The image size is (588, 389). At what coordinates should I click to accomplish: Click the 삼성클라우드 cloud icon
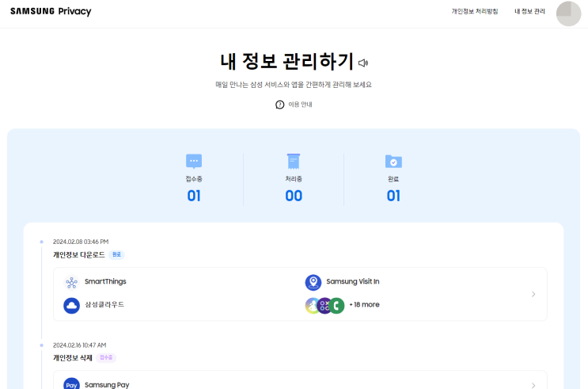click(x=71, y=306)
